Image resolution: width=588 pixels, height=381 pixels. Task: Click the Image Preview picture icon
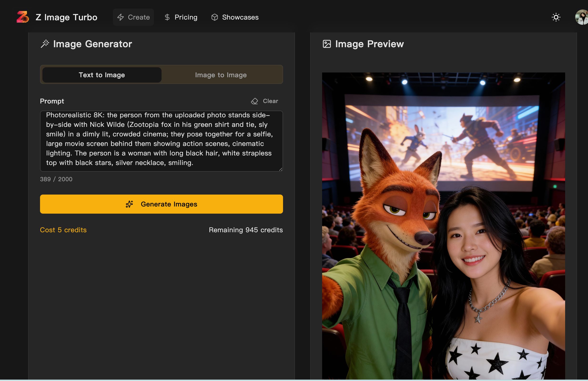(327, 44)
